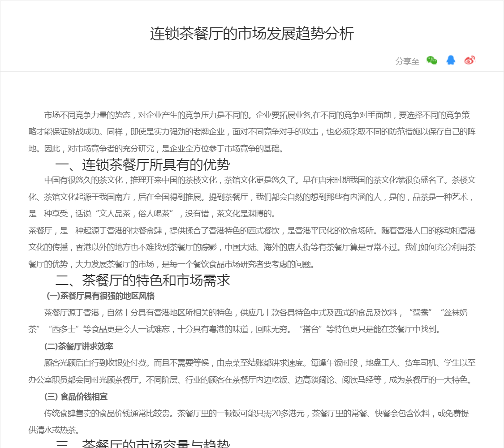The height and width of the screenshot is (448, 504).
Task: Click the line starting '市场不同竞争力量的势态'
Action: tap(257, 115)
